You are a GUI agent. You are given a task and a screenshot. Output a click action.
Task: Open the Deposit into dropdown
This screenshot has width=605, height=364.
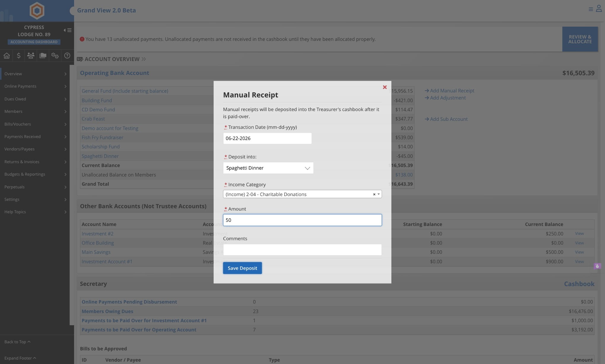[268, 168]
